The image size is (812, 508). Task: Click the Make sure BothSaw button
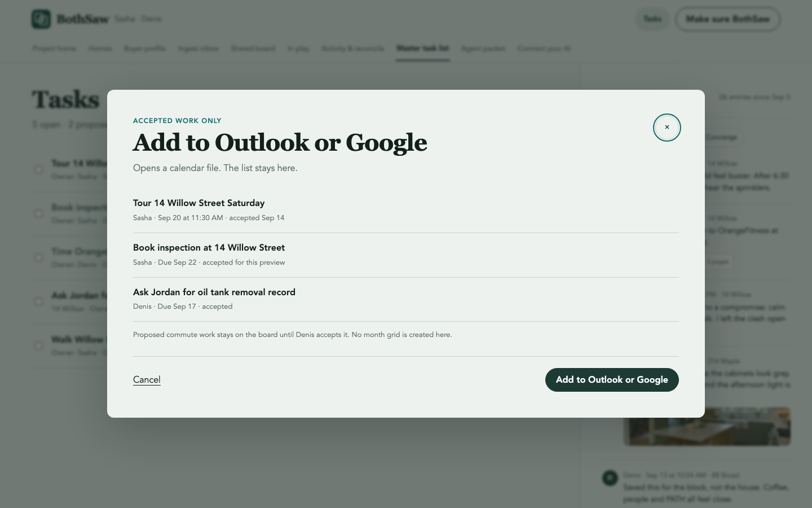click(728, 19)
